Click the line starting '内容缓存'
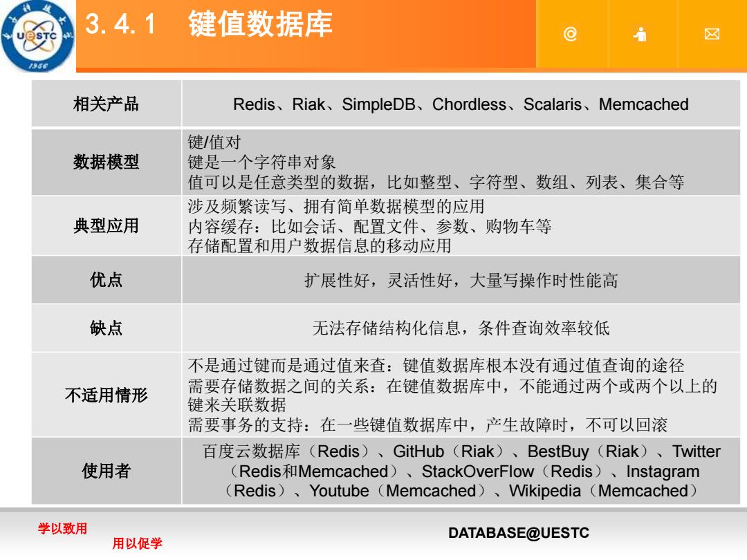The width and height of the screenshot is (747, 560). [369, 226]
